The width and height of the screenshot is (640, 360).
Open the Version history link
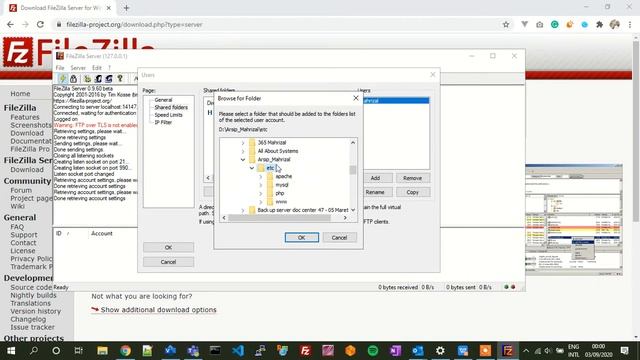(x=36, y=311)
